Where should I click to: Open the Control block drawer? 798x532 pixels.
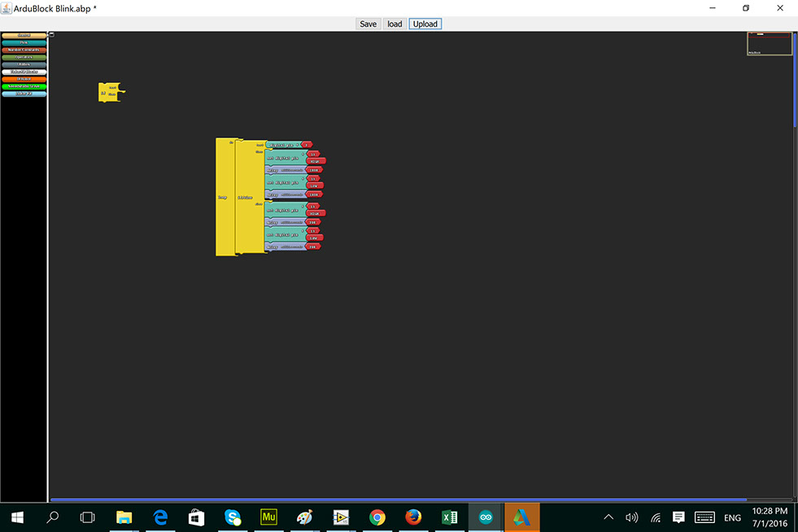tap(24, 36)
